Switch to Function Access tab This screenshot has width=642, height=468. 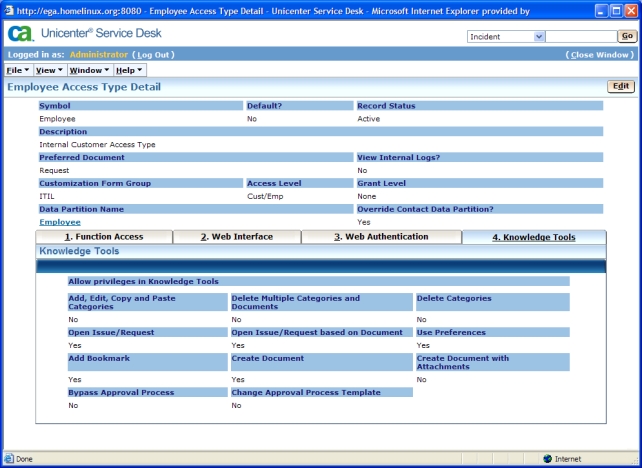point(104,237)
